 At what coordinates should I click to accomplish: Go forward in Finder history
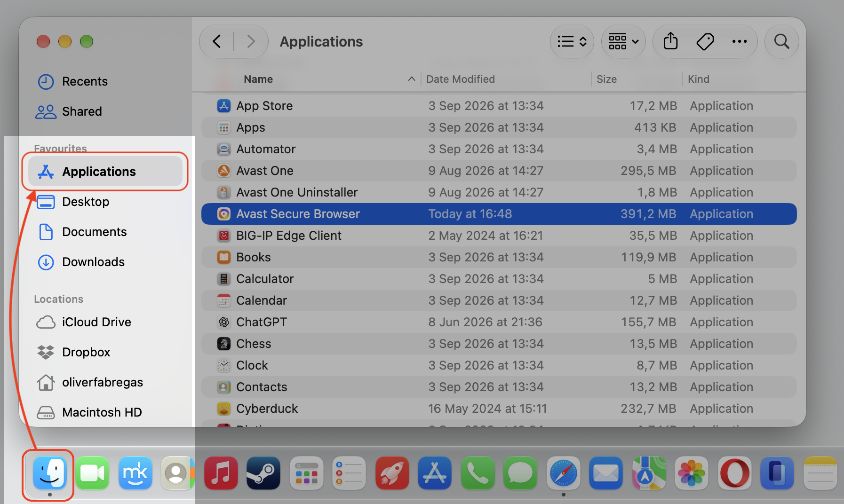251,41
